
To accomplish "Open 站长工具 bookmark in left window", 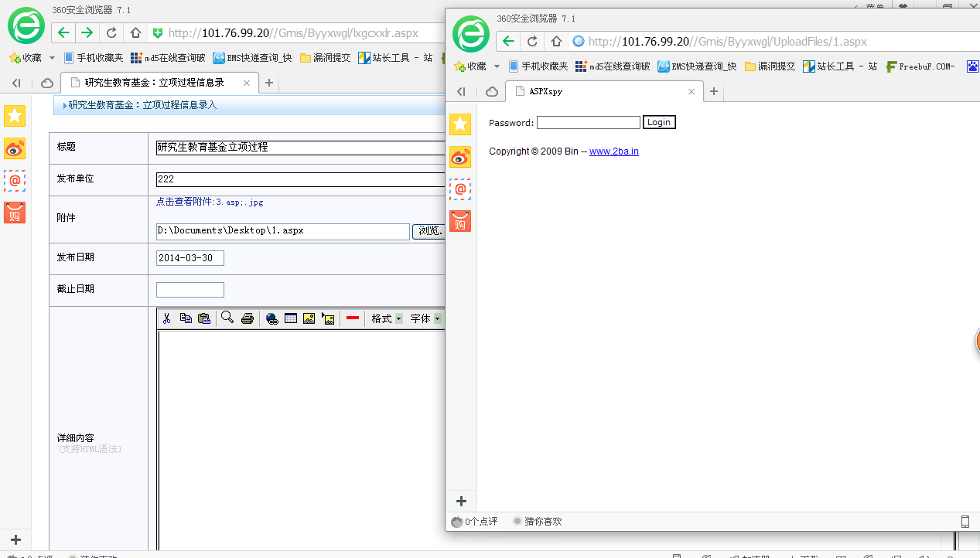I will [394, 58].
